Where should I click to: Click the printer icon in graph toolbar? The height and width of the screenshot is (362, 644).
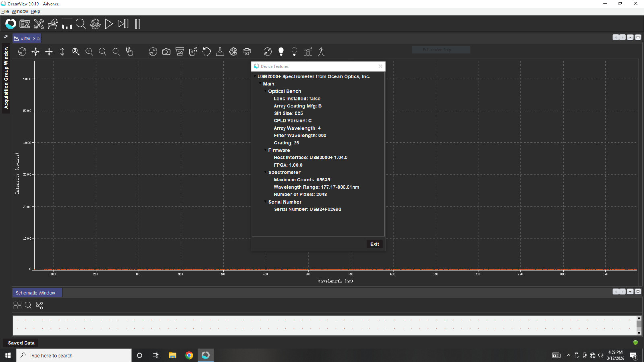coord(247,52)
